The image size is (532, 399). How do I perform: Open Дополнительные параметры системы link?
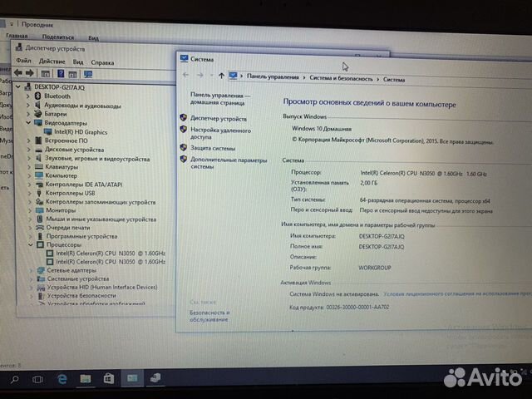tap(229, 163)
